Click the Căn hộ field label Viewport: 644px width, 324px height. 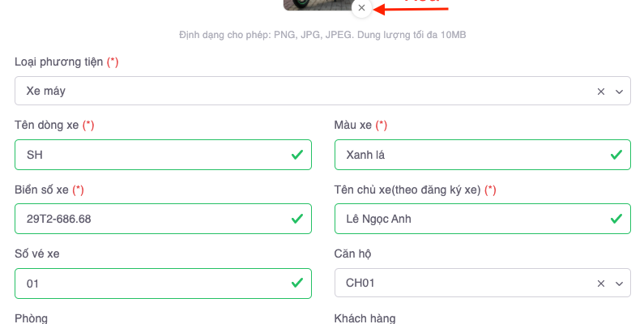(x=352, y=254)
